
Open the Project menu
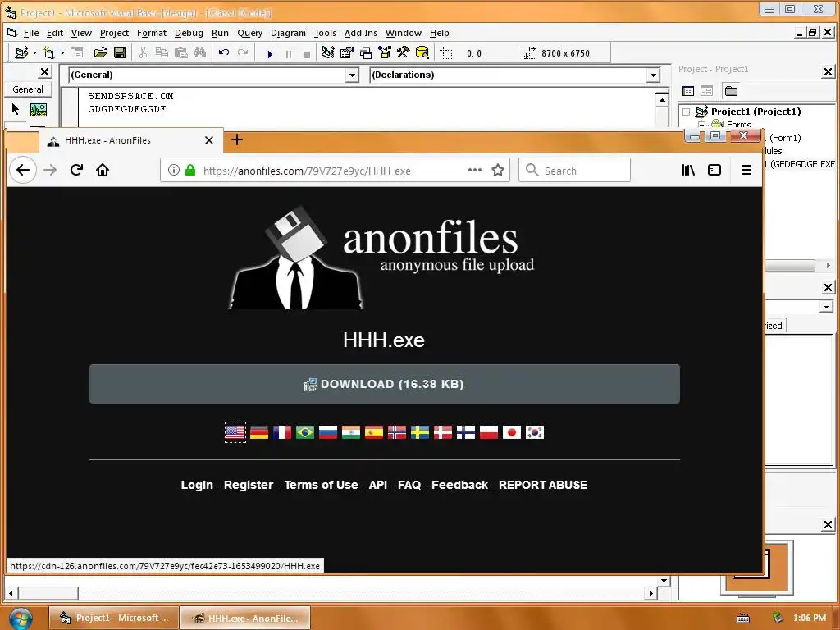click(x=114, y=33)
